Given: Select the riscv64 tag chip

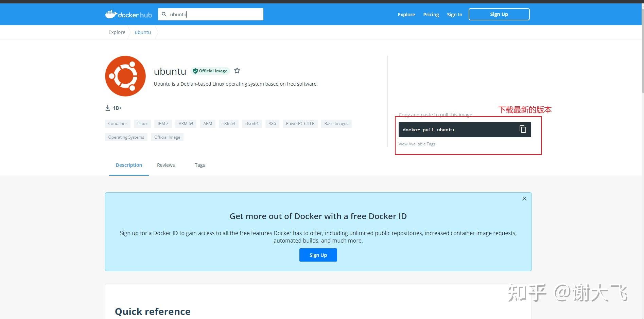Looking at the screenshot, I should (252, 124).
